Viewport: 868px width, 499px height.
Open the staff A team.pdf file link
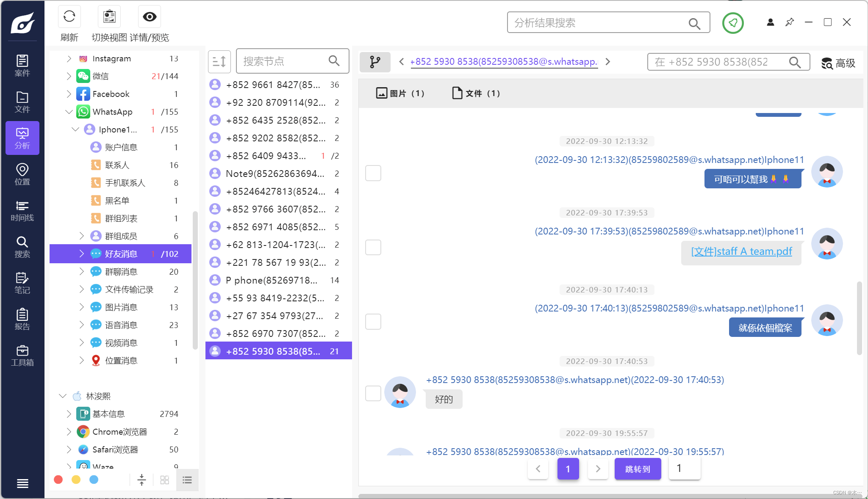click(x=741, y=251)
